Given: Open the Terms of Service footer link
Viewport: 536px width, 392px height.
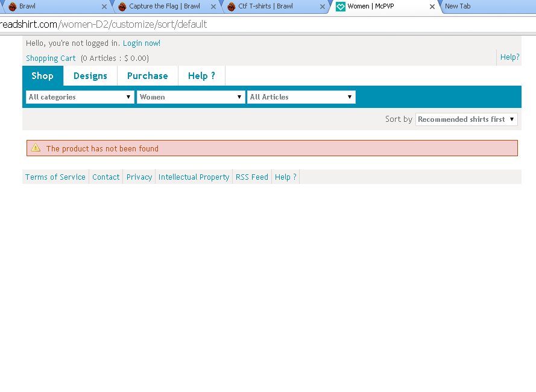Looking at the screenshot, I should 55,177.
